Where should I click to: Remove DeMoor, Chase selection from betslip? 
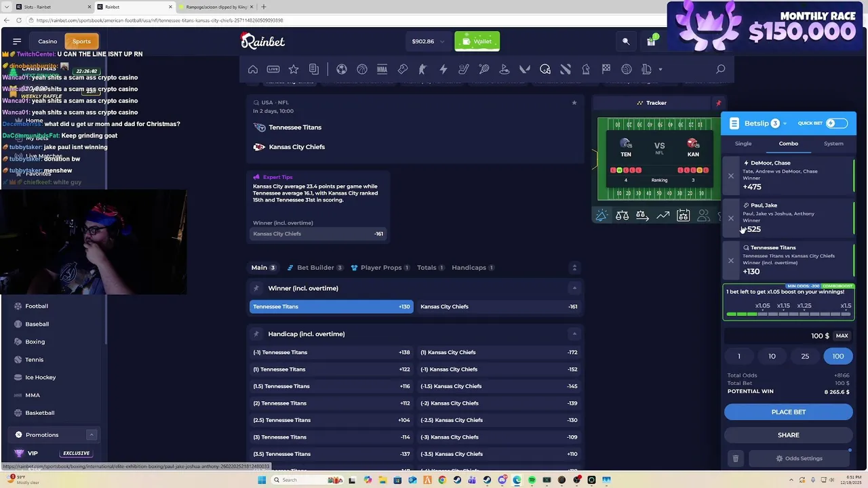[731, 176]
